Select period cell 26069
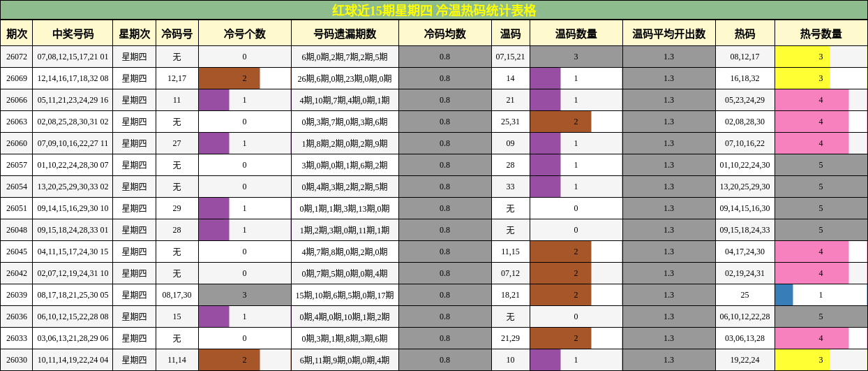 point(17,78)
